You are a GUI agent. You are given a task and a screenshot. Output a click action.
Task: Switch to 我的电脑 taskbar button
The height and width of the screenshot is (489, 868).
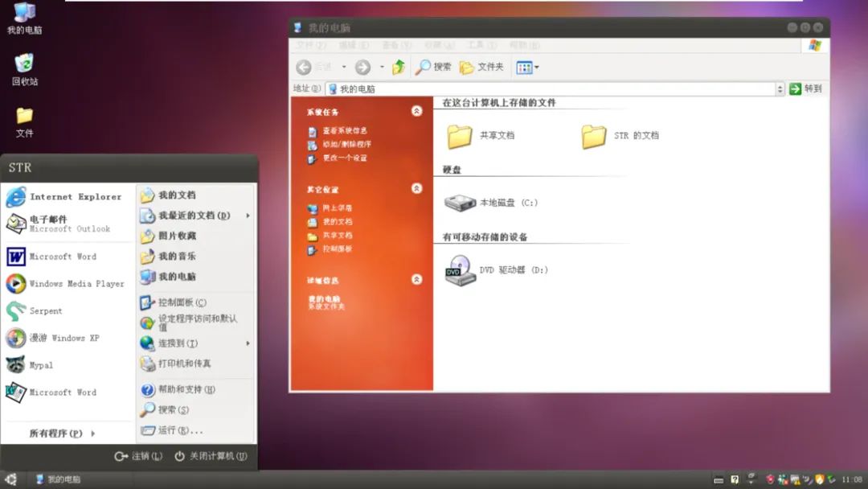click(x=58, y=479)
